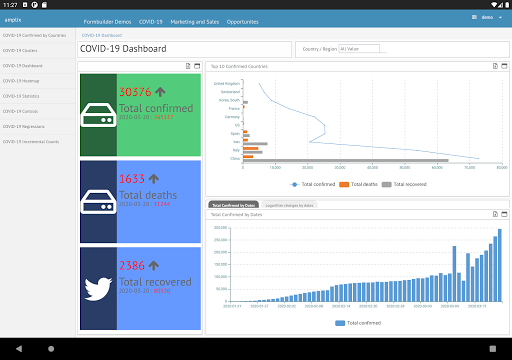Open COVID-19 Heatmap in sidebar
This screenshot has width=512, height=360.
21,81
